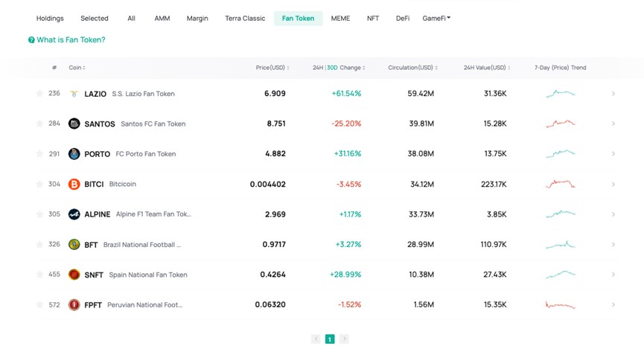Click the Spain National Fan Token name
Screen dimensions: 644x352
[x=148, y=275]
